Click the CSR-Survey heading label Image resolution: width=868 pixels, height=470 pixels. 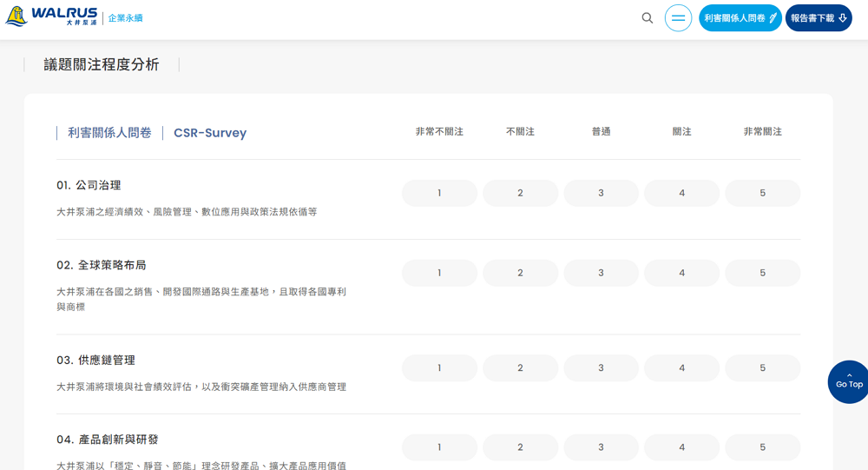(210, 133)
